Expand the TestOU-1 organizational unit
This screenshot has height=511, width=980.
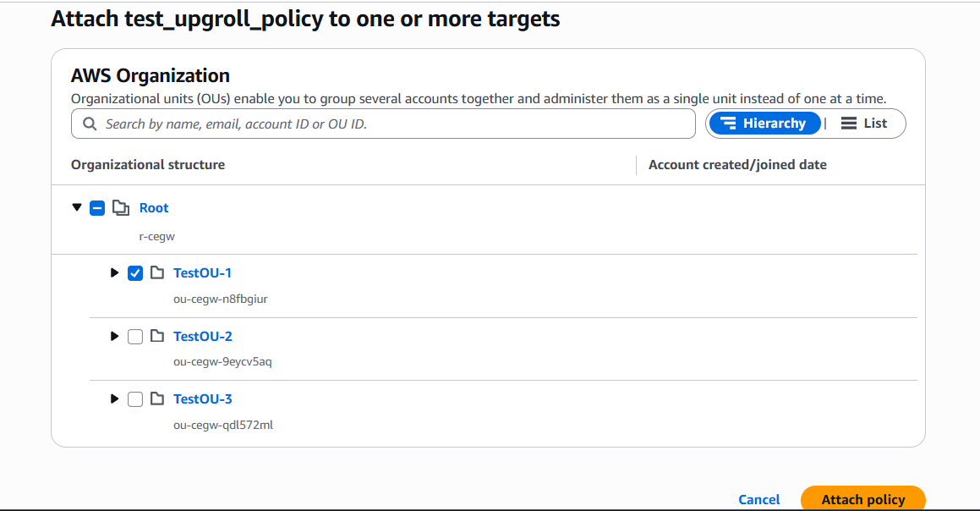coord(115,272)
